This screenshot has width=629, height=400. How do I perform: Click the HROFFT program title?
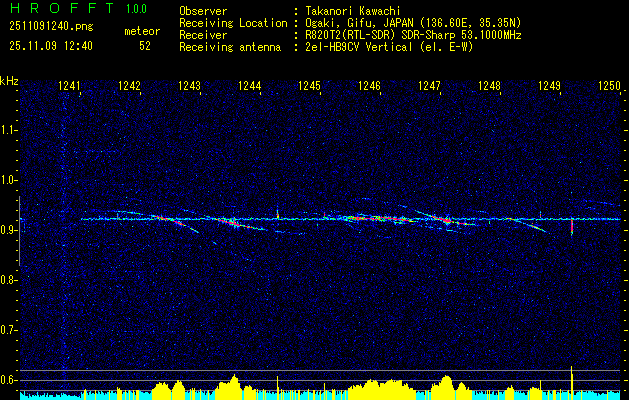click(x=61, y=8)
